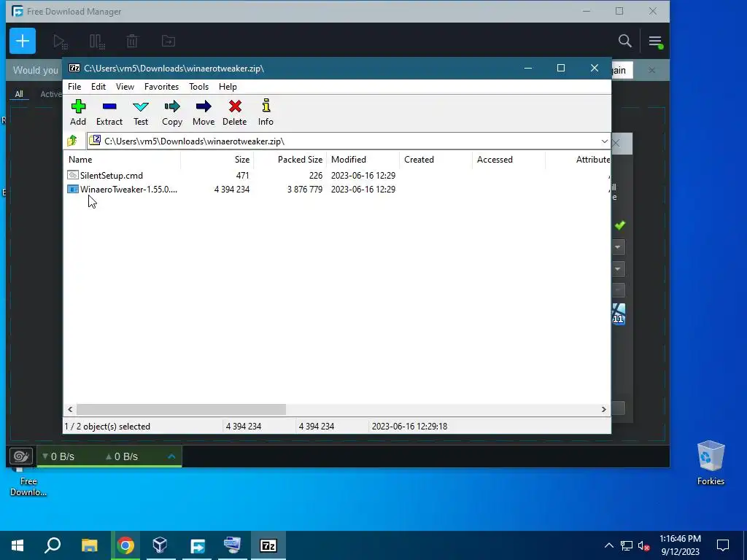The width and height of the screenshot is (747, 560).
Task: Click the network tray icon
Action: click(626, 545)
